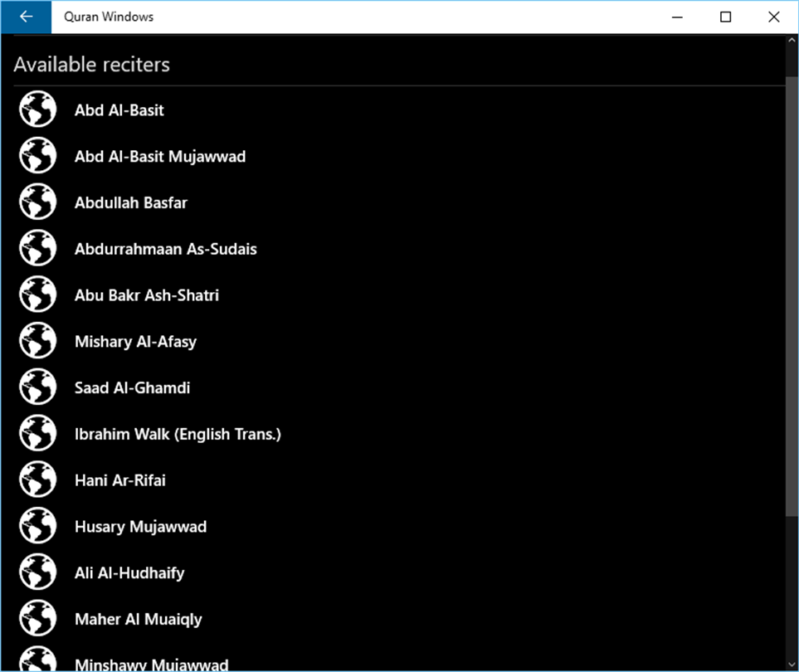Open reciter Abdurrahmaan As-Sudais by name
The image size is (799, 672).
(x=166, y=249)
